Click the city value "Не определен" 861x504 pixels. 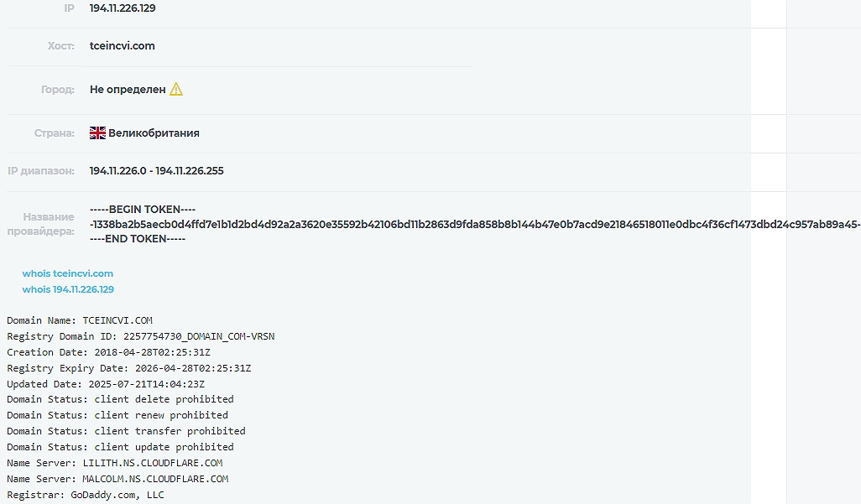pyautogui.click(x=128, y=90)
